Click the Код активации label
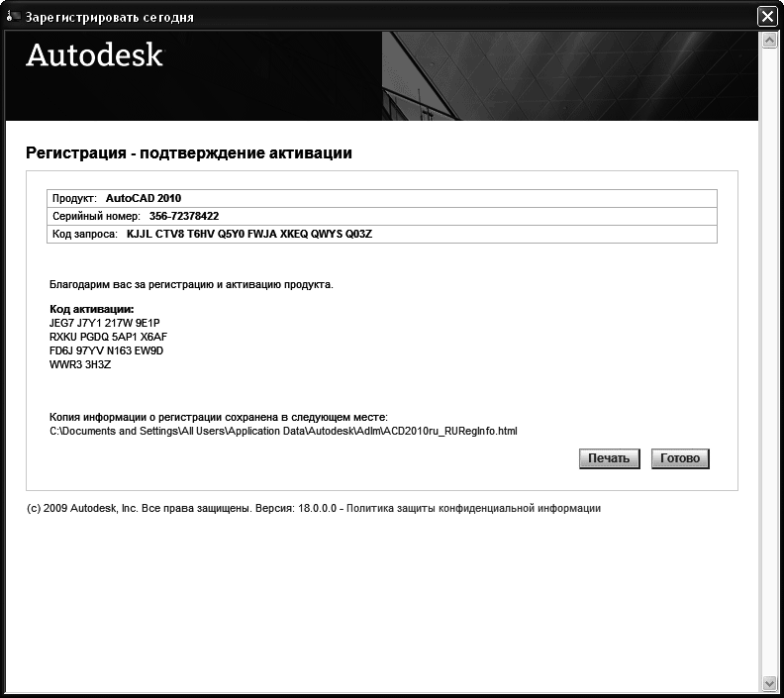The height and width of the screenshot is (698, 784). [91, 309]
